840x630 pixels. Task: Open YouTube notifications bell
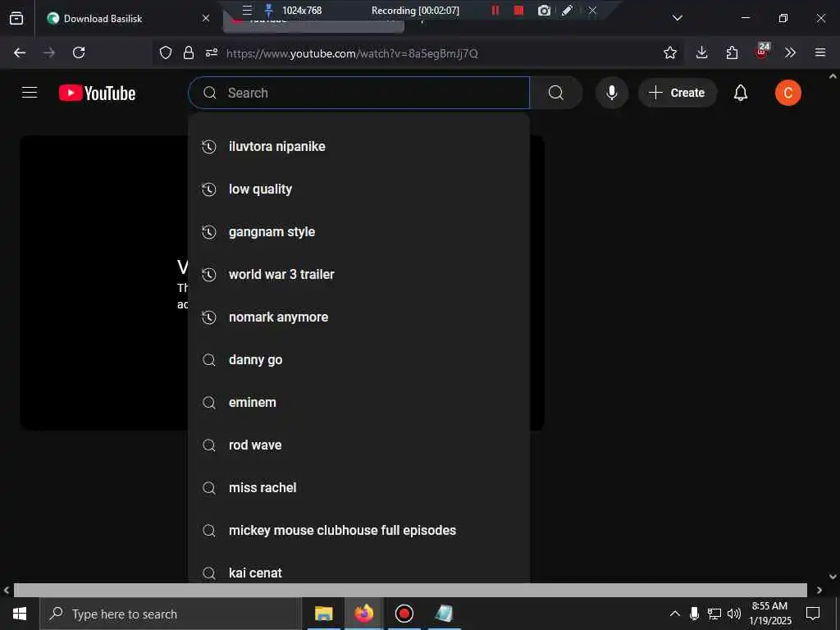(x=741, y=93)
